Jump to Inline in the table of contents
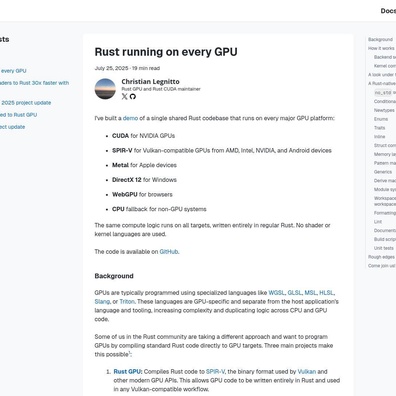 coord(379,137)
